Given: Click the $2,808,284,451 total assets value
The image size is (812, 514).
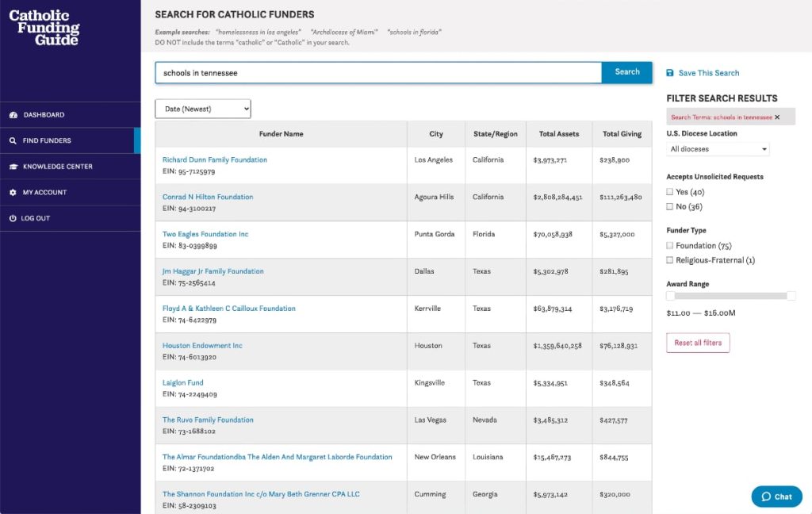Looking at the screenshot, I should [557, 198].
